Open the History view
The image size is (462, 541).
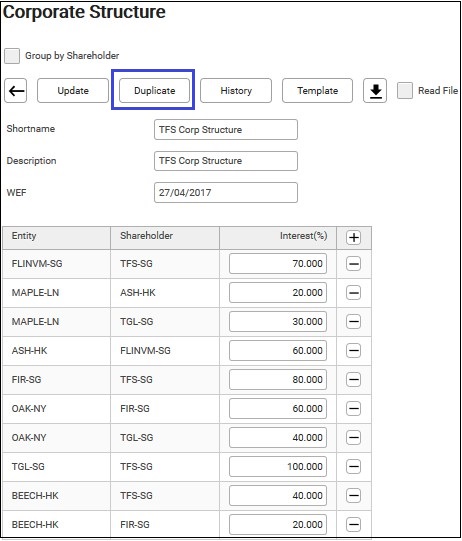click(236, 91)
